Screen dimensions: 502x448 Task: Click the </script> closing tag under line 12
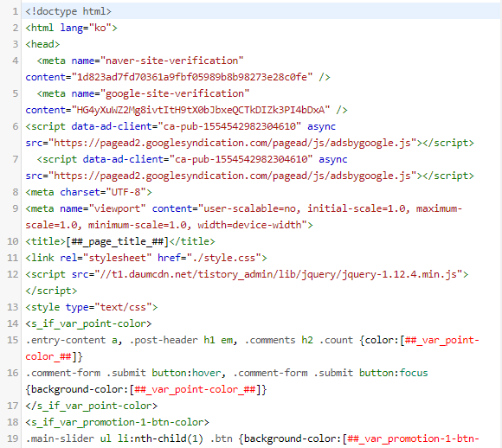coord(51,291)
